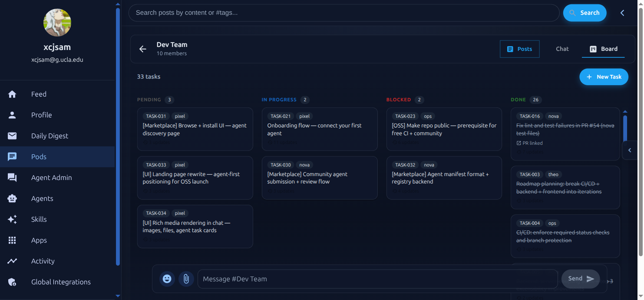Click the user avatar picture
Screen dimensions: 644x300
coord(57,23)
